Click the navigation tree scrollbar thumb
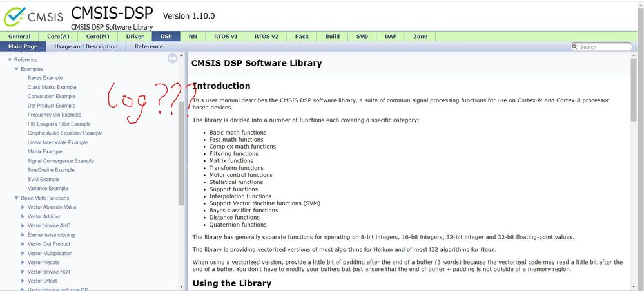Screen dimensions: 644x291 click(181, 153)
